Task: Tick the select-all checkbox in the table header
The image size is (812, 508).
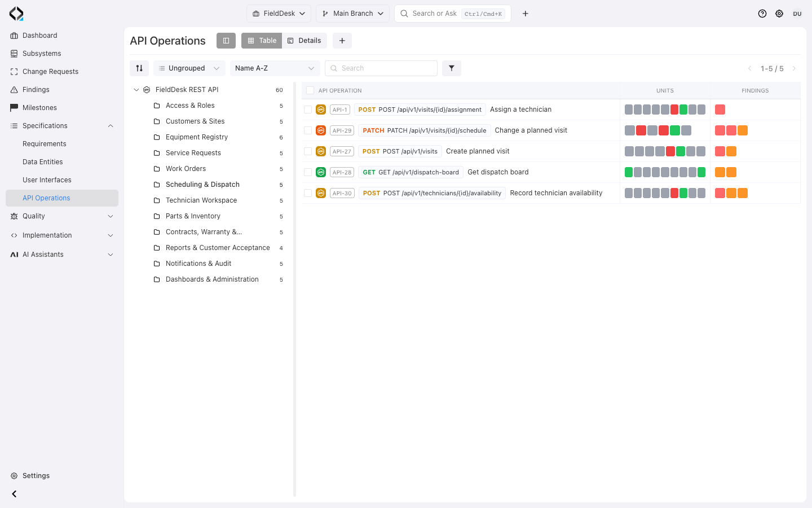Action: [310, 90]
